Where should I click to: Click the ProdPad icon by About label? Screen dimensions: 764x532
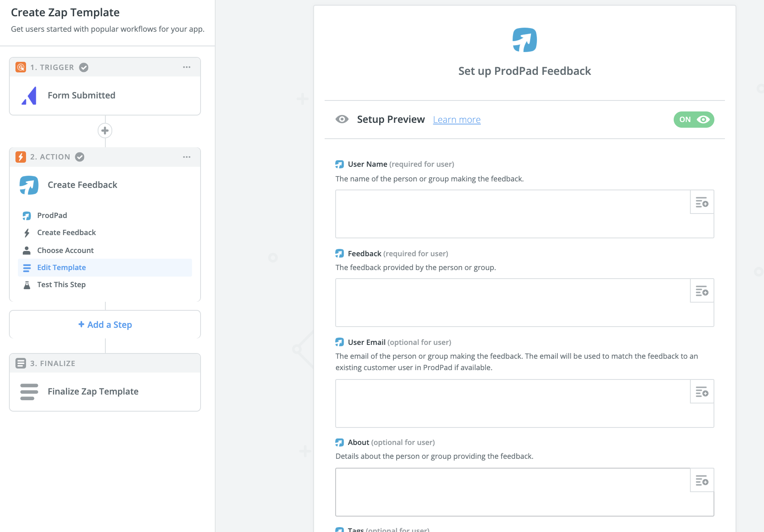tap(340, 443)
